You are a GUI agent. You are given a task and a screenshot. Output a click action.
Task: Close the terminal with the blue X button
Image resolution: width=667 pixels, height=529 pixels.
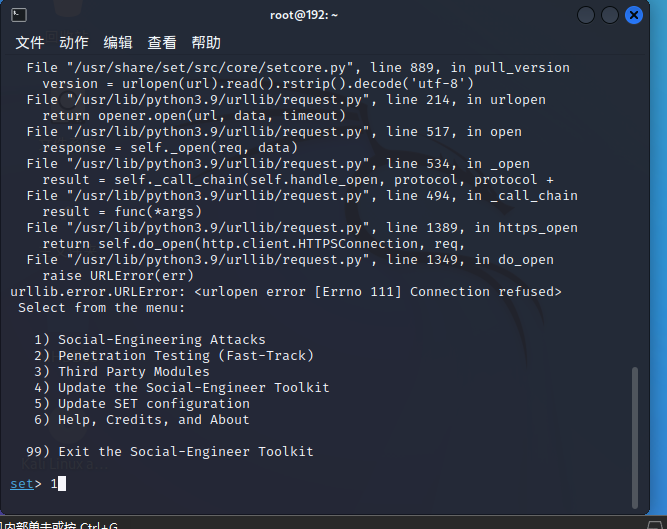coord(634,15)
